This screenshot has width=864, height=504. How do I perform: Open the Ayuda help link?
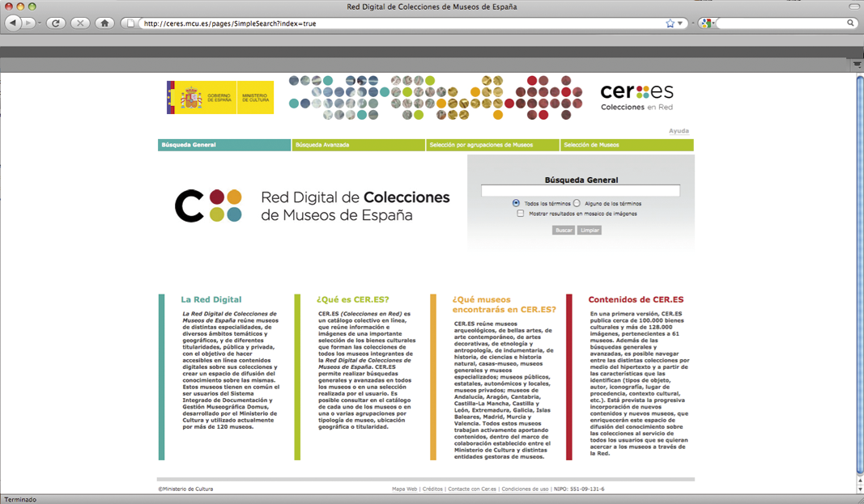[679, 131]
